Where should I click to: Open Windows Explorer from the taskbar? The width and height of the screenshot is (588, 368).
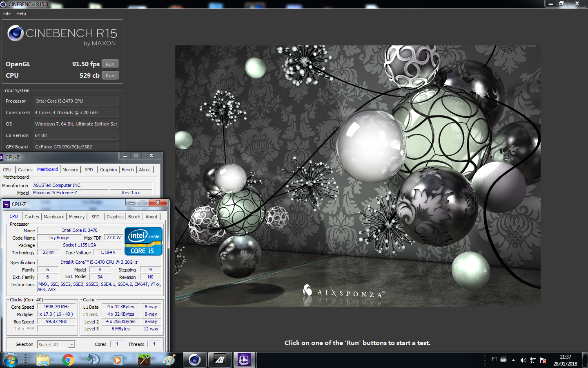pos(43,360)
